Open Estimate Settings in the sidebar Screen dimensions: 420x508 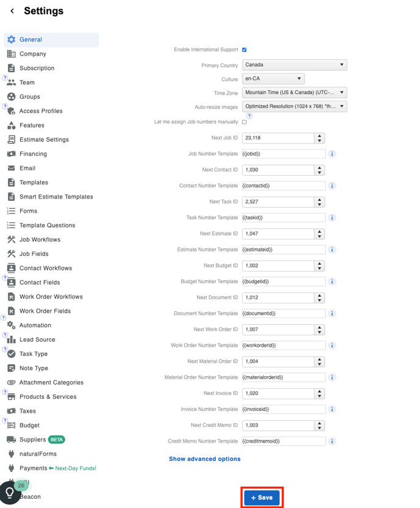(x=44, y=140)
